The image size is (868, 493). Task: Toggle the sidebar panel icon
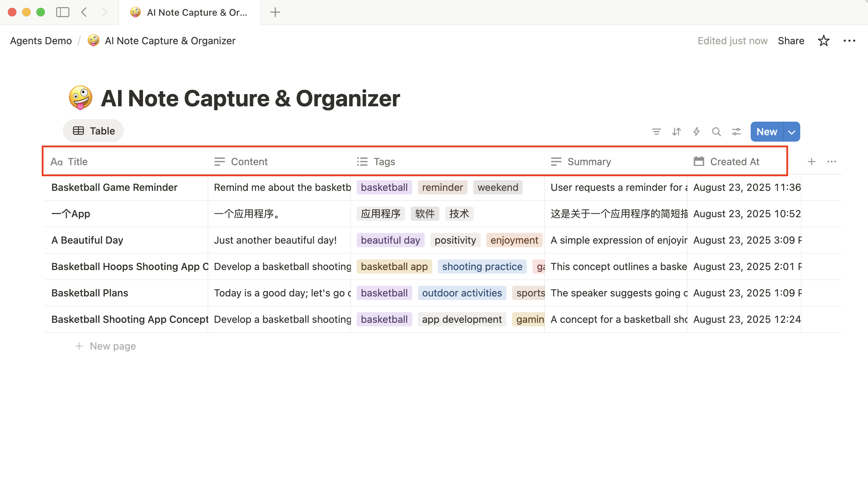[x=63, y=12]
